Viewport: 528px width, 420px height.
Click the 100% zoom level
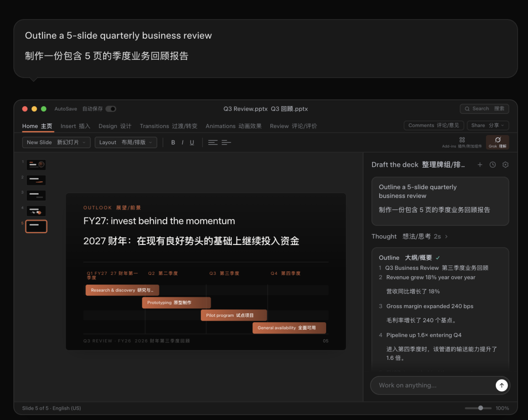click(502, 408)
